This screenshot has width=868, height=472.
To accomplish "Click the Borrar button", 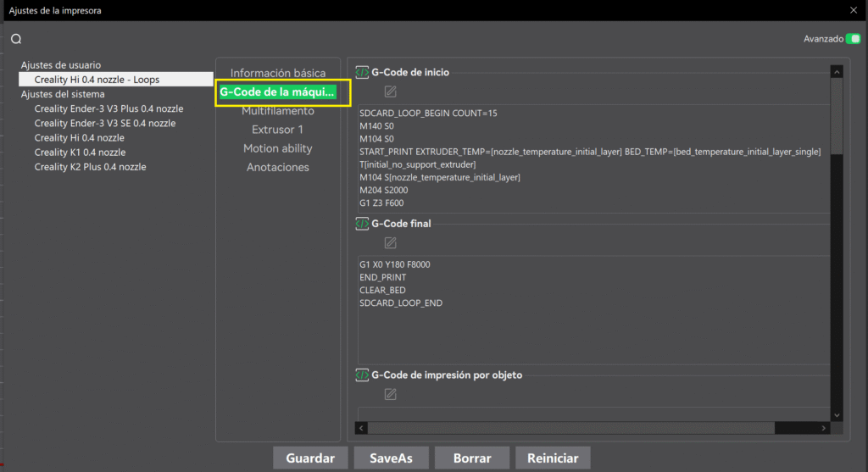I will point(472,458).
